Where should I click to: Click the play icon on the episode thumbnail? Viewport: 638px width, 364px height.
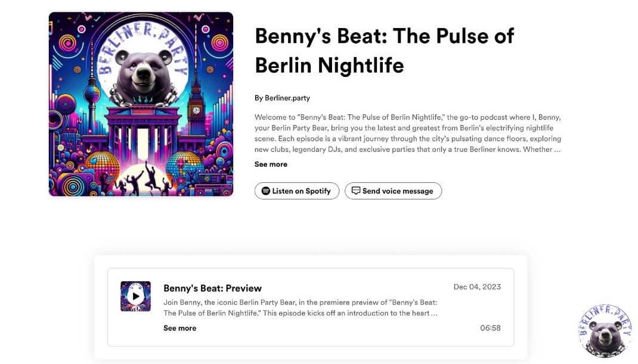[x=136, y=295]
